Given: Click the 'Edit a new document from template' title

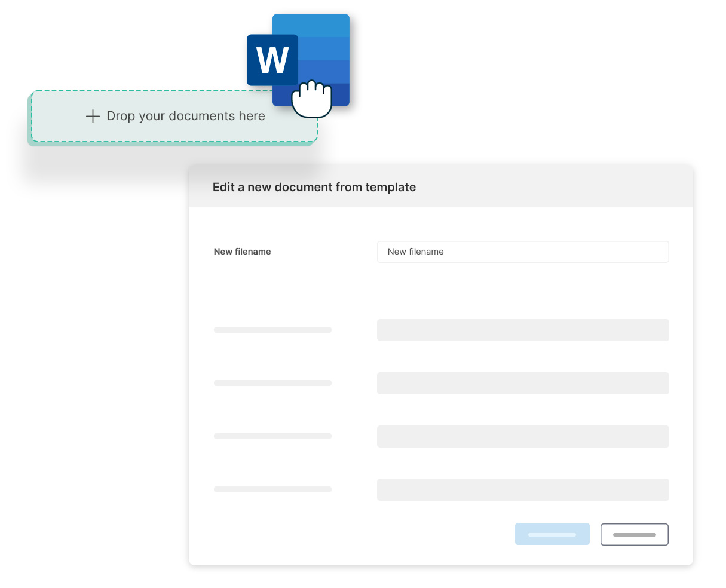Looking at the screenshot, I should (x=314, y=187).
